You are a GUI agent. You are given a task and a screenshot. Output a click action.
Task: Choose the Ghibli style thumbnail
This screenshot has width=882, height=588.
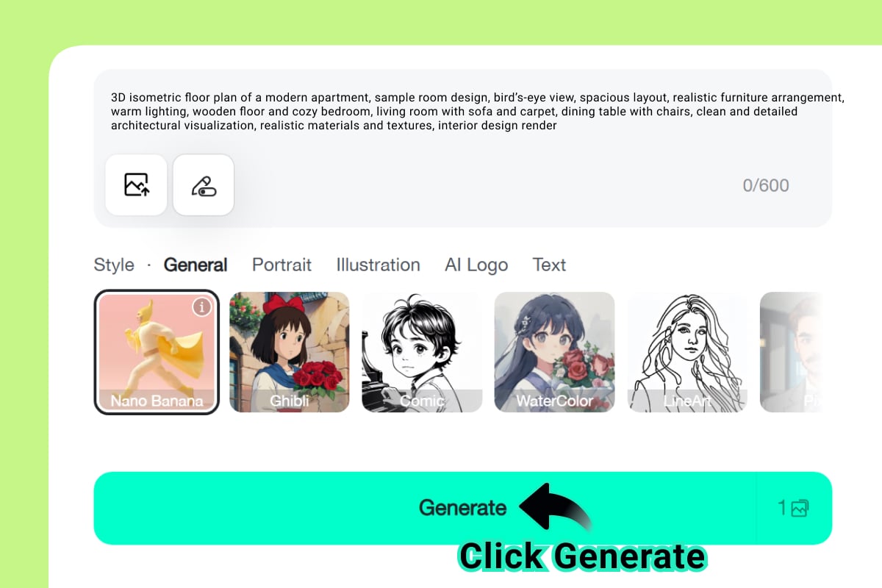pos(290,352)
